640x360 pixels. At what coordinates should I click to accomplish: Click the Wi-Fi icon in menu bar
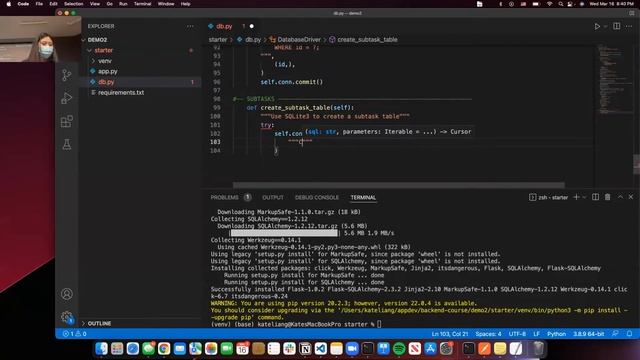pyautogui.click(x=549, y=4)
